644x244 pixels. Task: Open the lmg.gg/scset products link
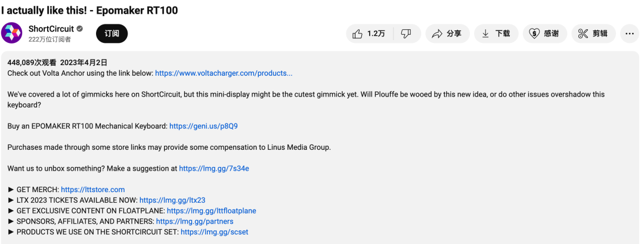point(214,232)
